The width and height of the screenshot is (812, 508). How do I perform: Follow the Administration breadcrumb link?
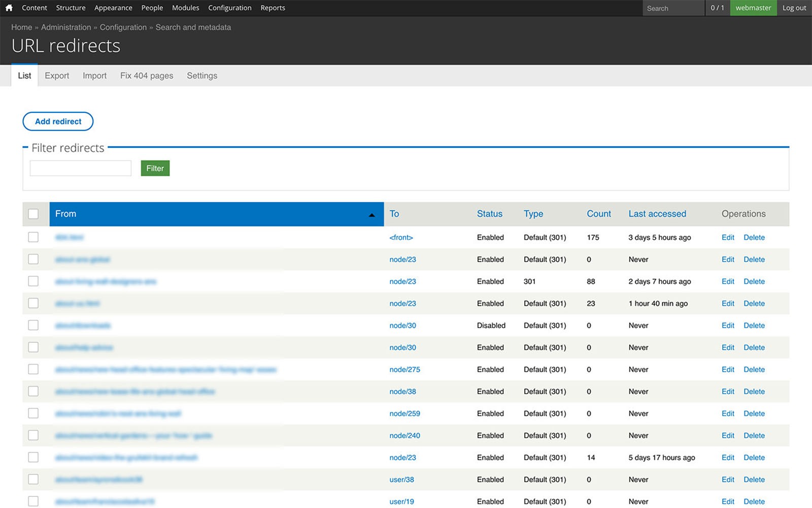66,27
